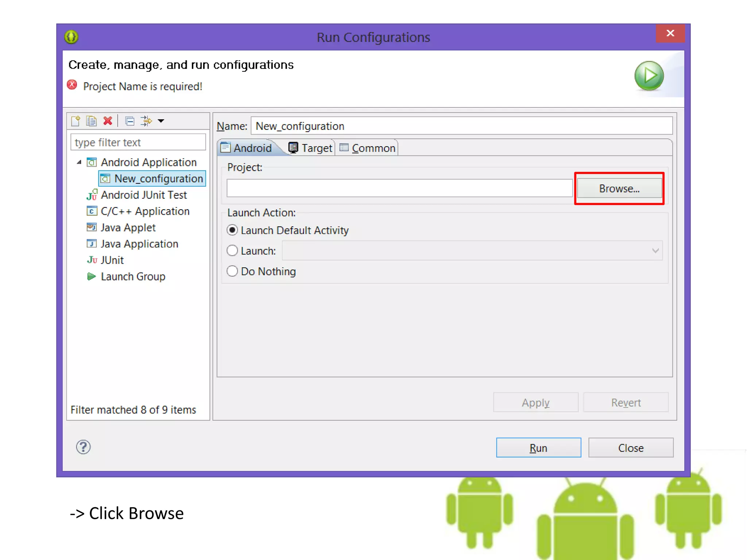Screen dimensions: 747x560
Task: Select Launch Default Activity radio button
Action: [x=232, y=230]
